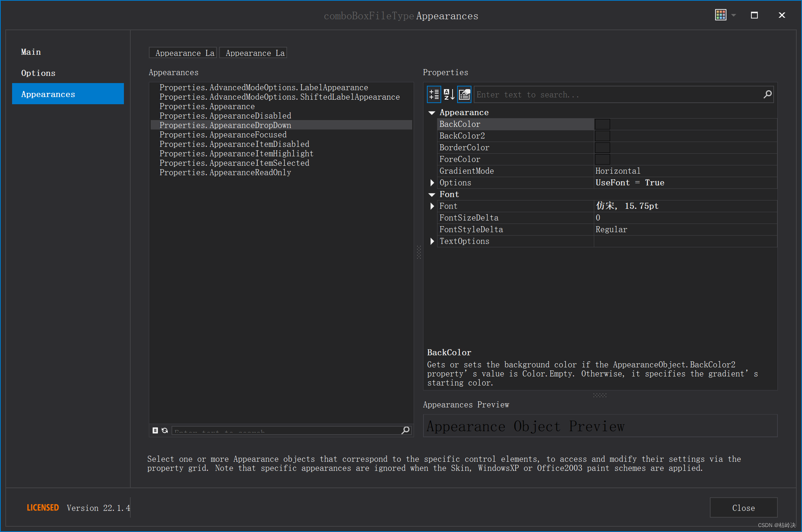802x532 pixels.
Task: Click the Properties search text field
Action: (x=616, y=95)
